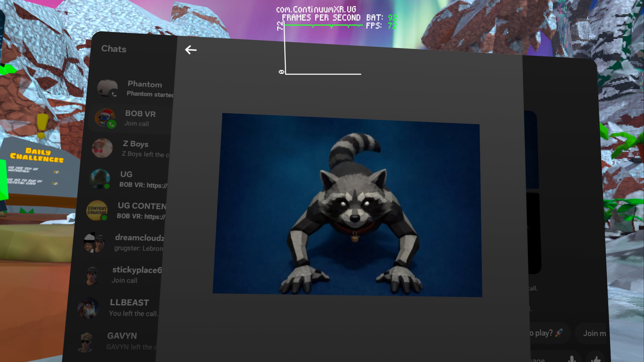Image resolution: width=644 pixels, height=362 pixels.
Task: Click green call icon on BOB VR avatar
Action: click(112, 124)
